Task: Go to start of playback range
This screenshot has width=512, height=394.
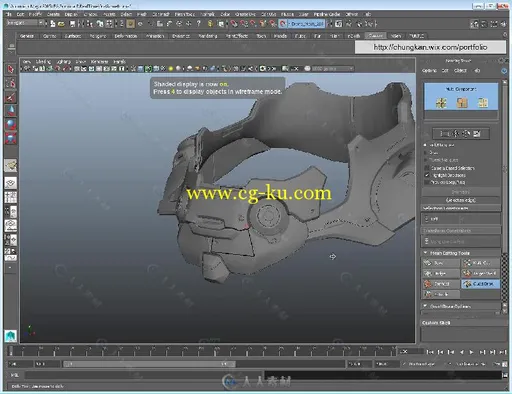Action: coord(430,352)
